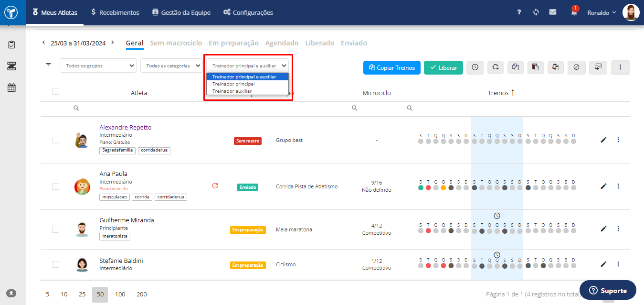Select Treinador principal option
The image size is (644, 305).
click(x=247, y=84)
